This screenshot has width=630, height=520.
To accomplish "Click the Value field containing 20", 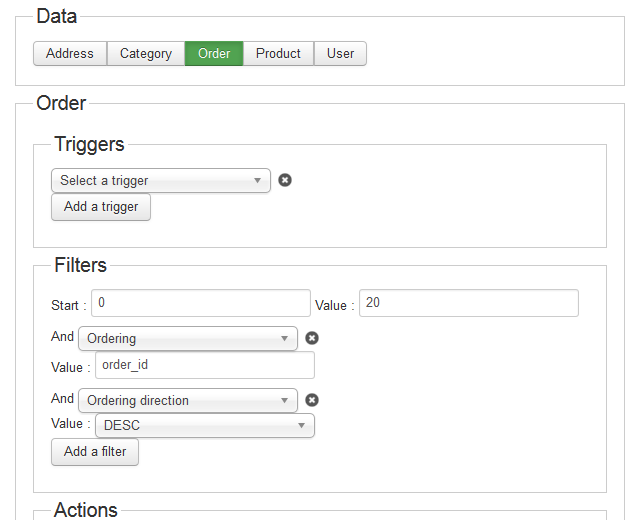I will pyautogui.click(x=468, y=303).
